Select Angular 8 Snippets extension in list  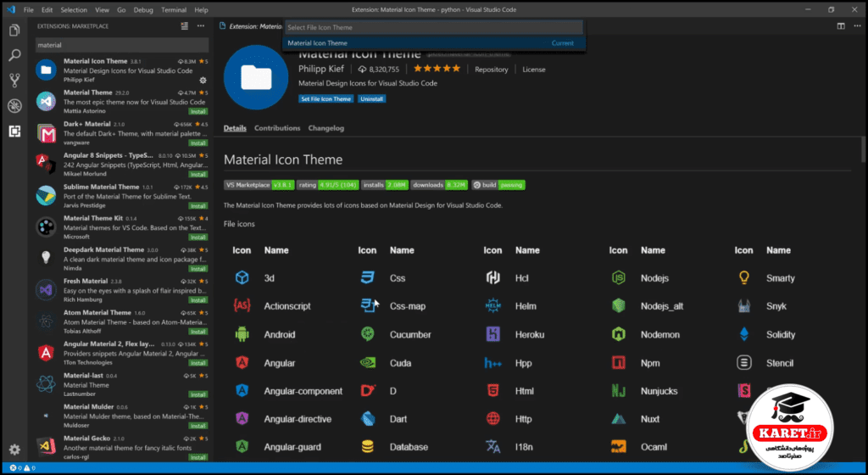121,165
